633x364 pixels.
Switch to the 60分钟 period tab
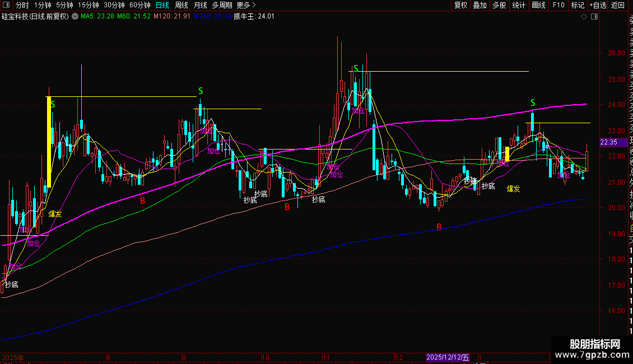click(x=140, y=5)
